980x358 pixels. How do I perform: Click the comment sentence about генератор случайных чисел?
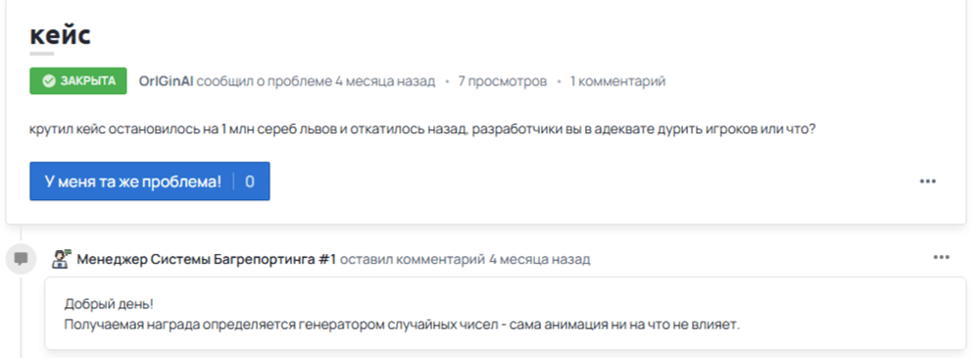point(402,325)
